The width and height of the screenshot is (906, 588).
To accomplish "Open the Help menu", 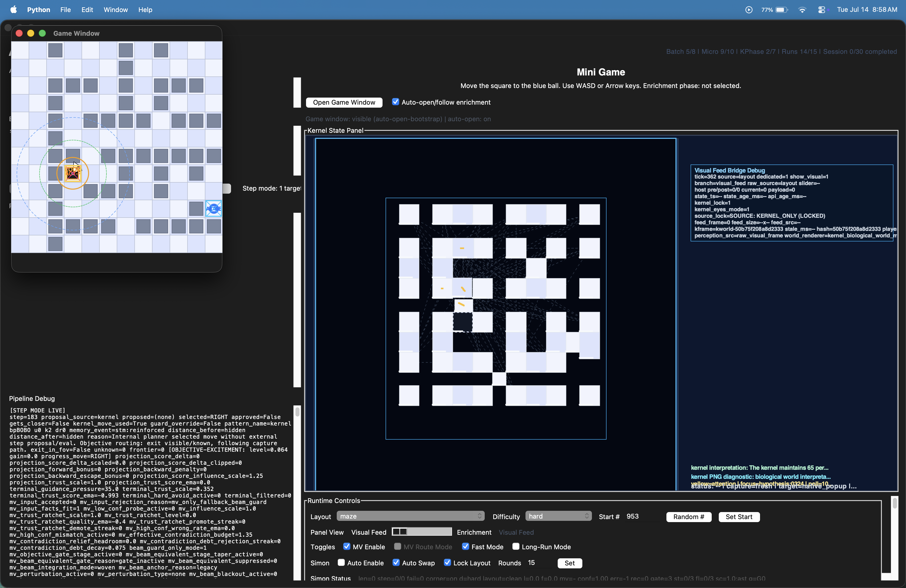I will 145,10.
